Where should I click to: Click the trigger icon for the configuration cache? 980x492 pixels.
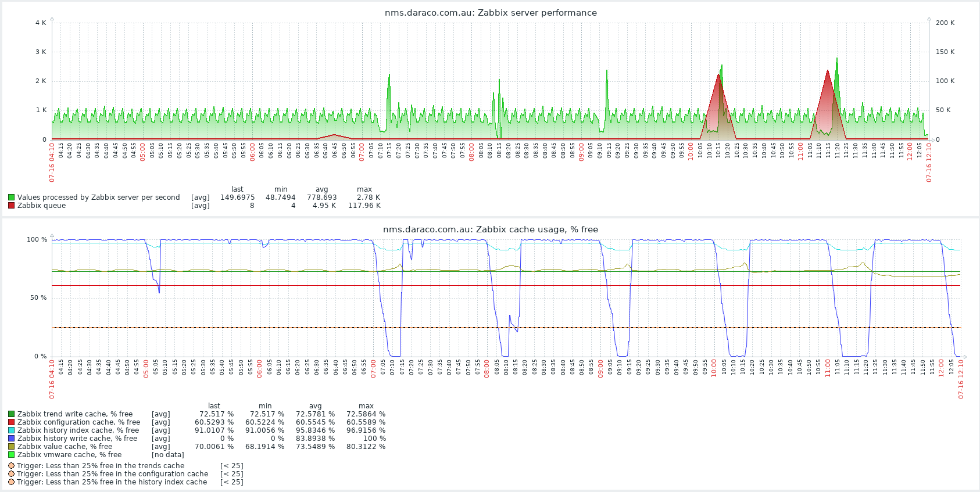[11, 474]
